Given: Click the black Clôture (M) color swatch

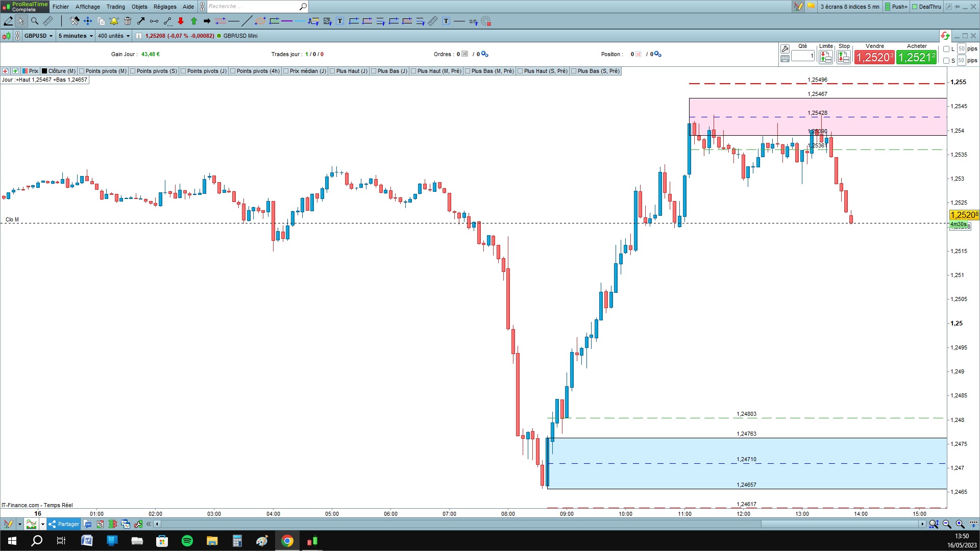Looking at the screenshot, I should 44,71.
